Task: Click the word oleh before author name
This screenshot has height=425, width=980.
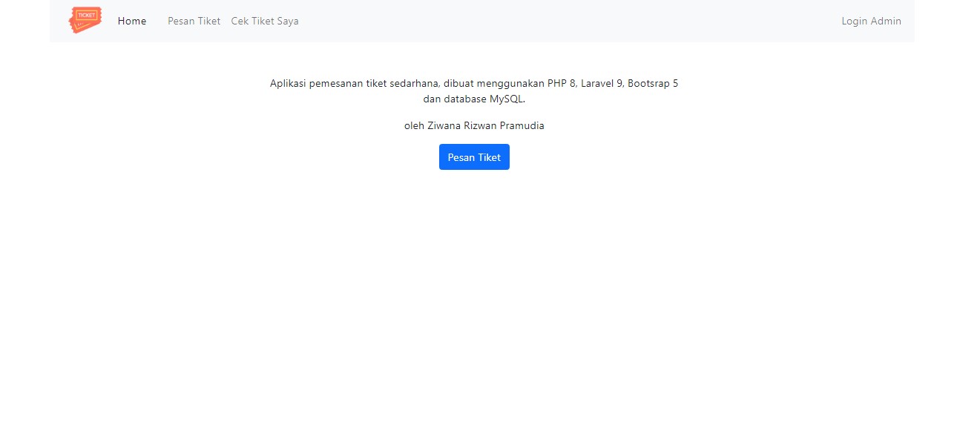Action: (x=414, y=126)
